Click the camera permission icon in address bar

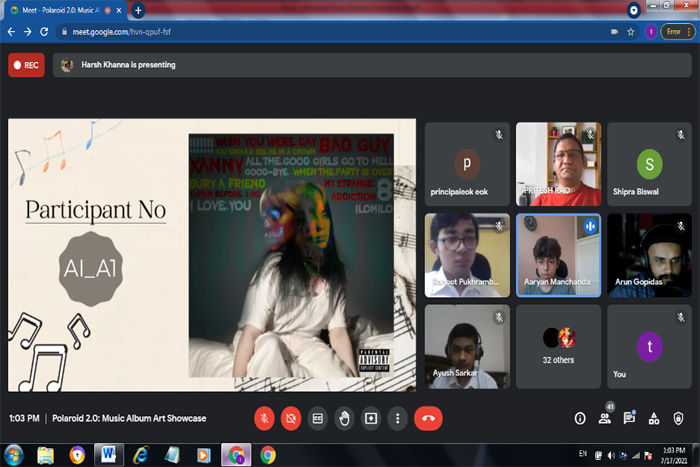[614, 32]
